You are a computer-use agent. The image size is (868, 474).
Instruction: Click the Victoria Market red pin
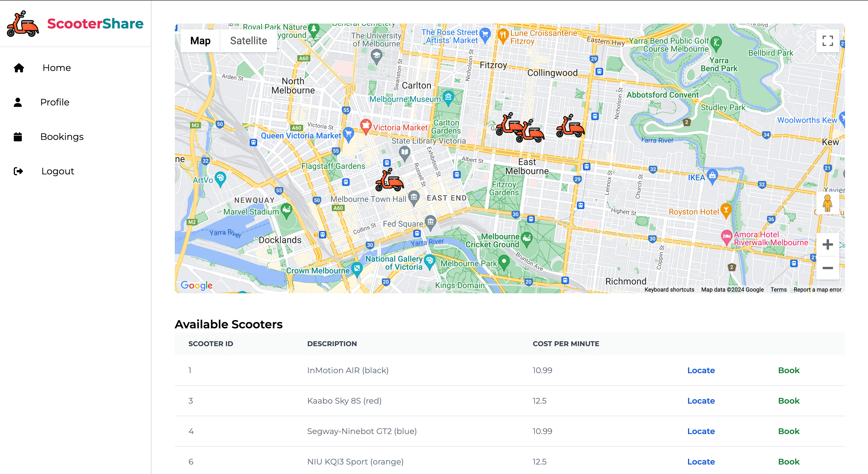click(366, 126)
